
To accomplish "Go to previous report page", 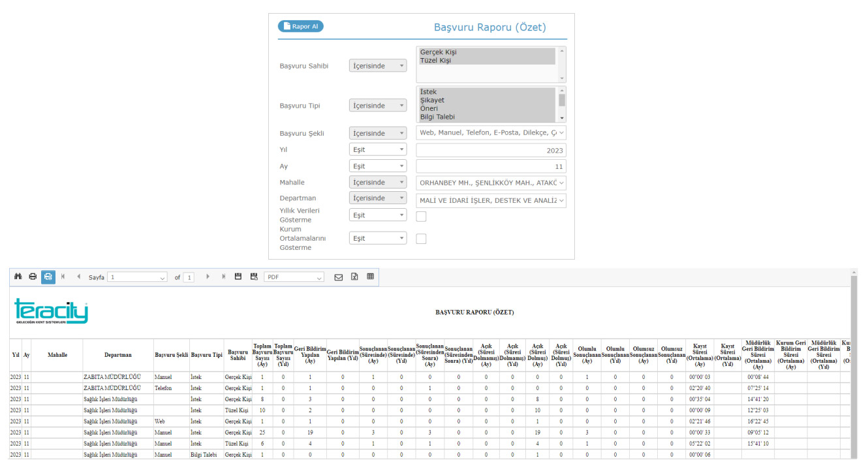I will click(x=79, y=277).
